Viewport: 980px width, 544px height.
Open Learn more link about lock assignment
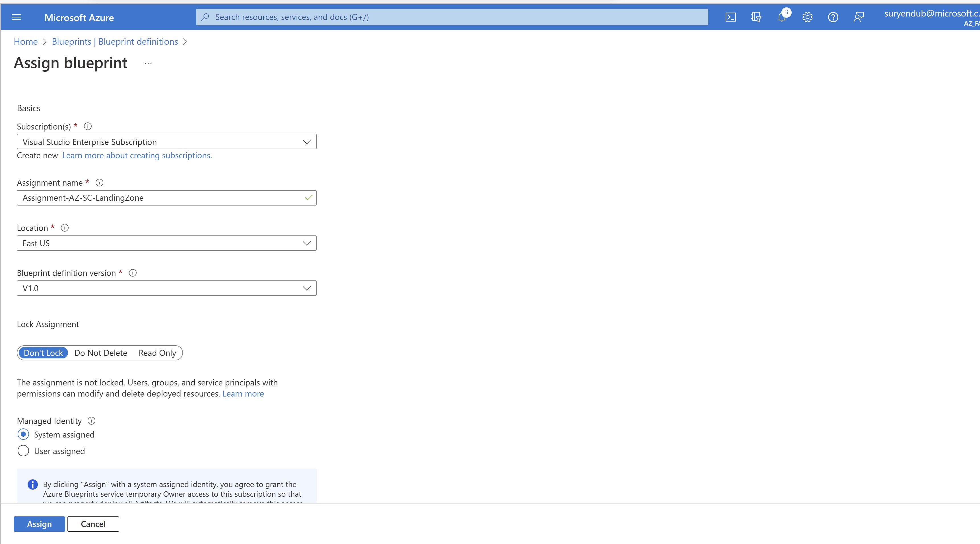(x=243, y=394)
